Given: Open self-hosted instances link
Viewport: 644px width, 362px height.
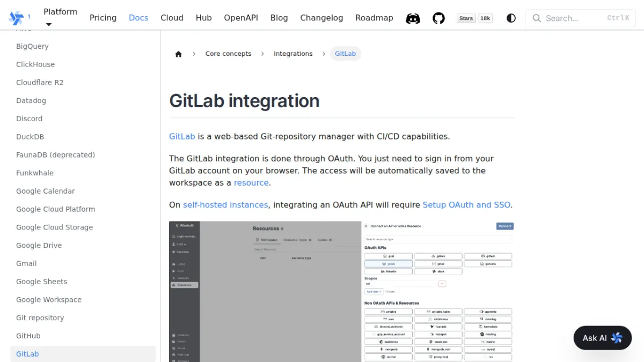Looking at the screenshot, I should [x=225, y=205].
